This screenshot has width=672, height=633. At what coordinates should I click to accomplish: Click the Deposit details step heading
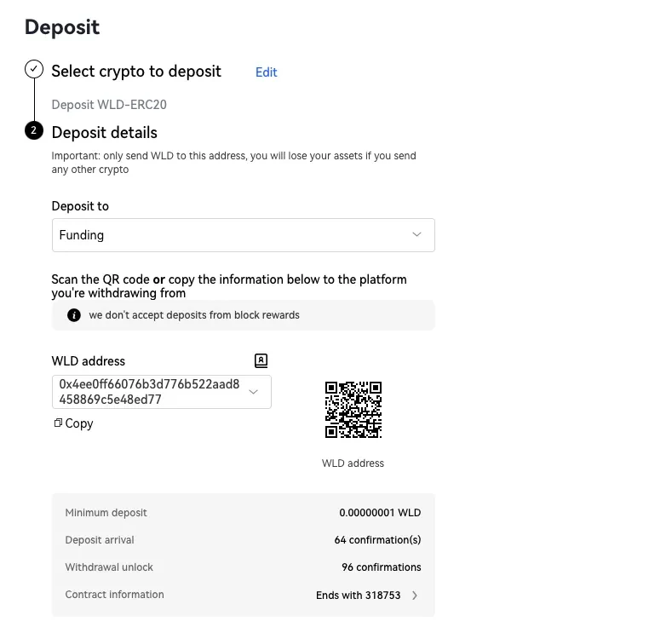pyautogui.click(x=105, y=132)
